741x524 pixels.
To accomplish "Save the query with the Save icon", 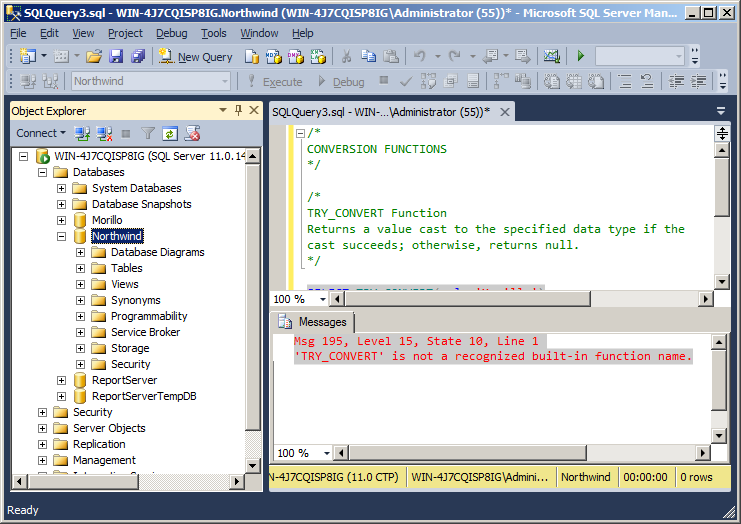I will coord(116,56).
